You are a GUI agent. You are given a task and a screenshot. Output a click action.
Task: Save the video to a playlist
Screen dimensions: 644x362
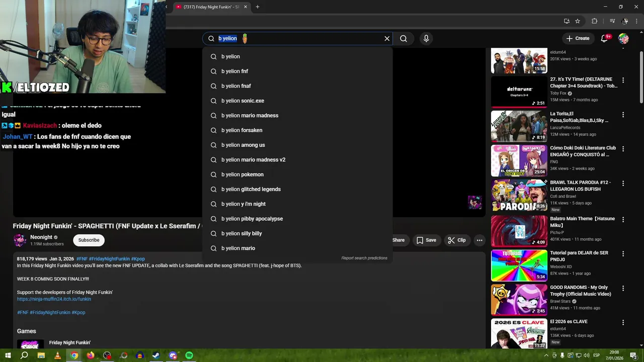click(426, 240)
